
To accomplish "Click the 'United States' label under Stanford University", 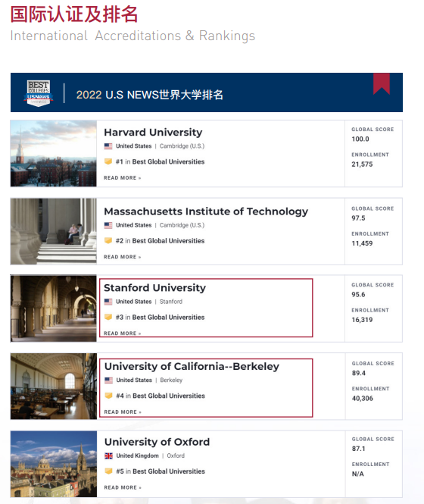I will point(133,302).
